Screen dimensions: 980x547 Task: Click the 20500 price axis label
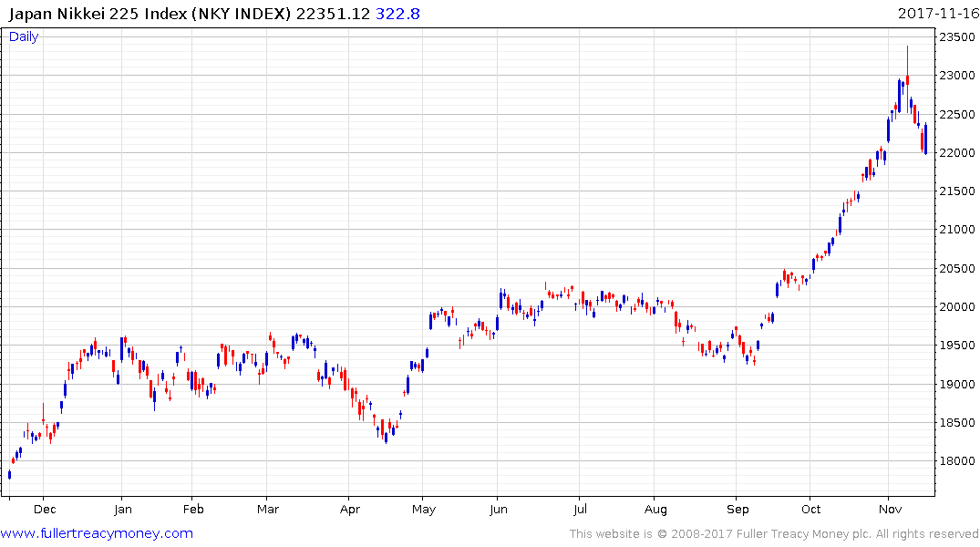957,269
